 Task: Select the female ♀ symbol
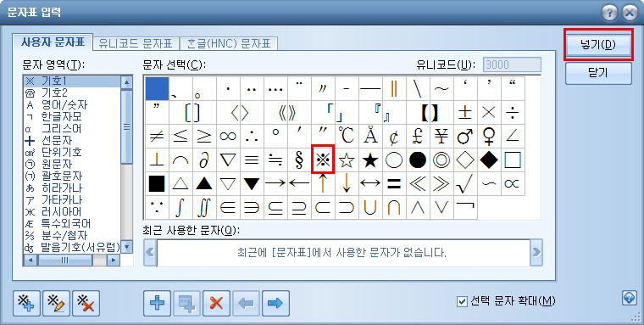click(x=489, y=136)
